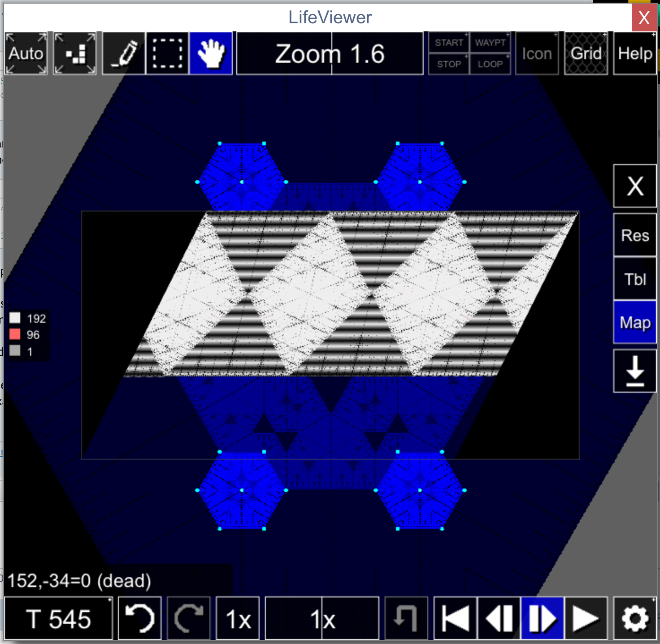Click the return arrow icon
This screenshot has height=644, width=660.
(x=406, y=618)
